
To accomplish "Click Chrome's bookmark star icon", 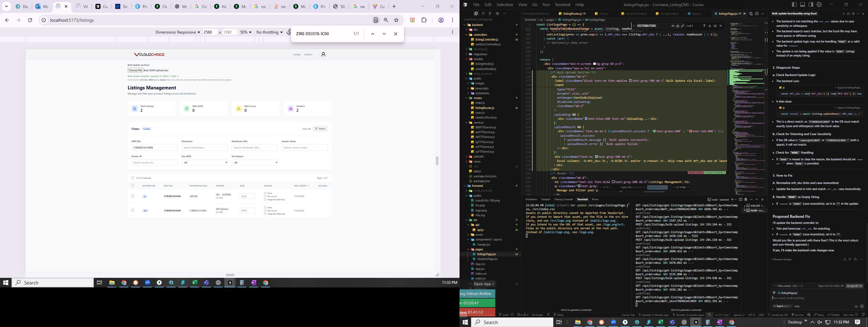I will [x=396, y=20].
